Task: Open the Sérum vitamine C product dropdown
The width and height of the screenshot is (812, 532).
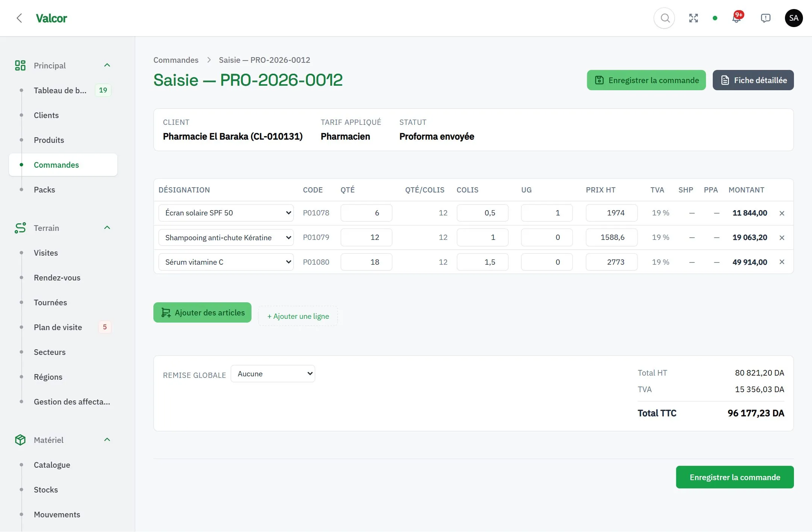Action: (226, 262)
